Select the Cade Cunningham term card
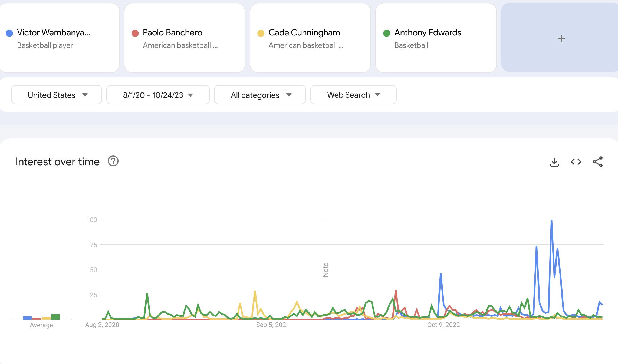The width and height of the screenshot is (618, 364). click(310, 38)
